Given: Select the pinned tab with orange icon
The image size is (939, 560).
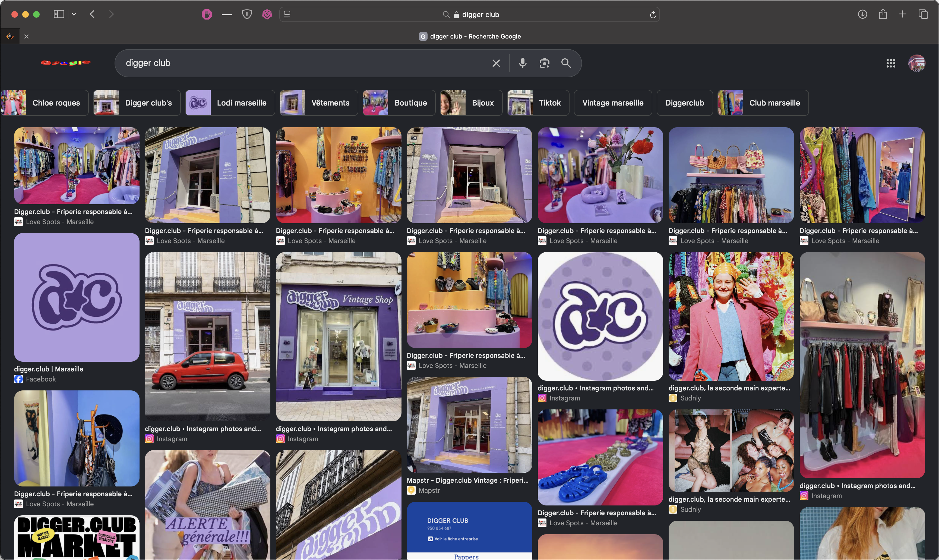Looking at the screenshot, I should click(x=10, y=36).
